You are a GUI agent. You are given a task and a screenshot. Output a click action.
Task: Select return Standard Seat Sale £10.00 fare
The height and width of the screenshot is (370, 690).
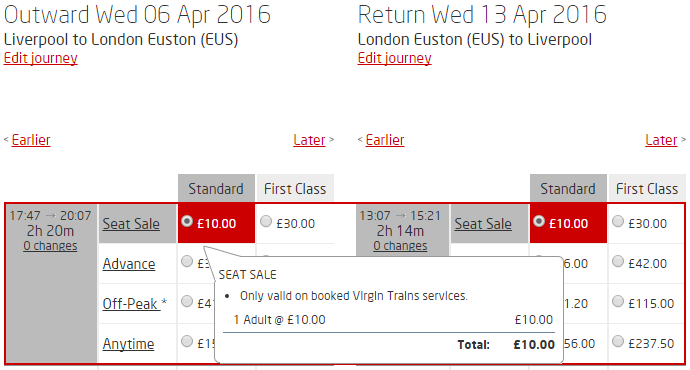tap(539, 221)
